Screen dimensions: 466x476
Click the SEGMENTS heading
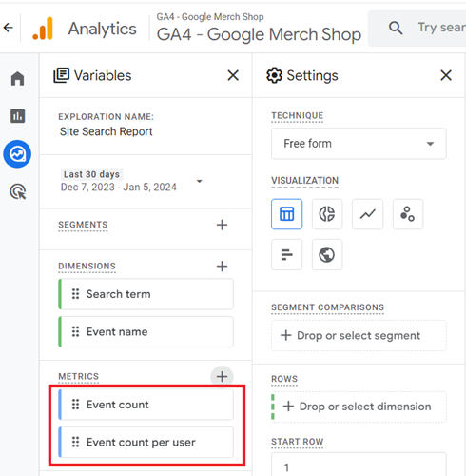tap(83, 225)
